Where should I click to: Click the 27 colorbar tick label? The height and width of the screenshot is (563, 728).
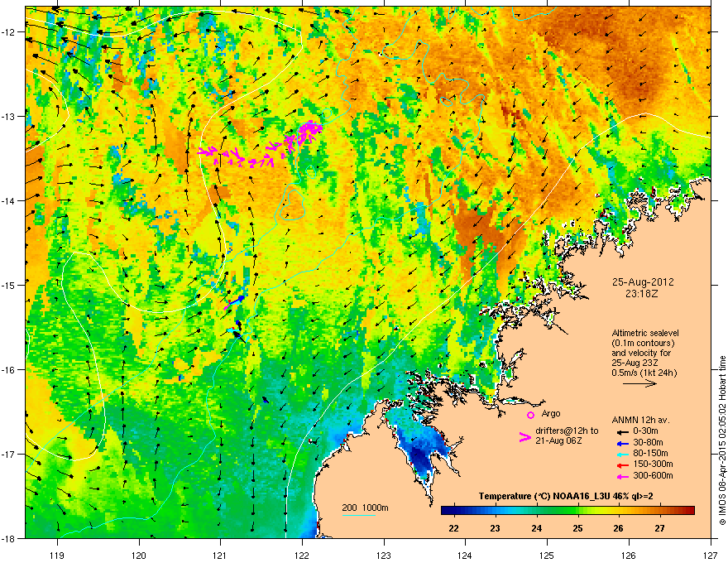(x=660, y=528)
